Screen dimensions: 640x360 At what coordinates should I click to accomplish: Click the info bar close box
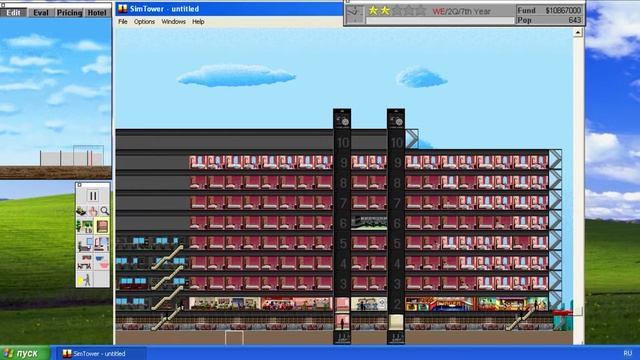point(347,2)
